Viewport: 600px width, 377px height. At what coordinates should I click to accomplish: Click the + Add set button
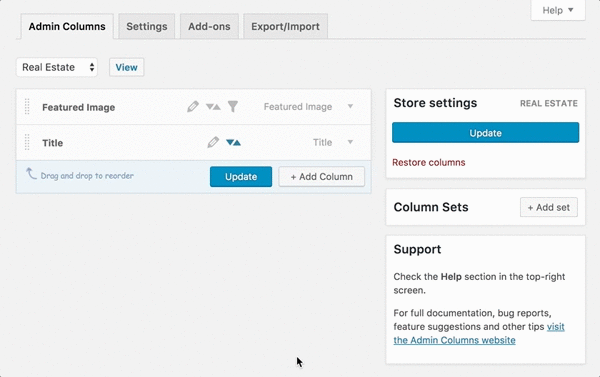tap(549, 207)
